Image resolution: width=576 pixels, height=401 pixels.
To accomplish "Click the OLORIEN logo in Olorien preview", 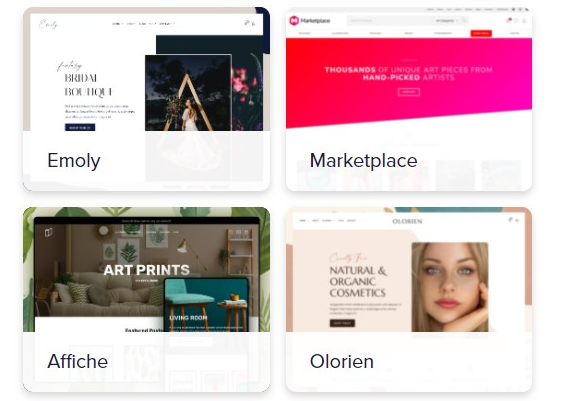I will tap(407, 221).
